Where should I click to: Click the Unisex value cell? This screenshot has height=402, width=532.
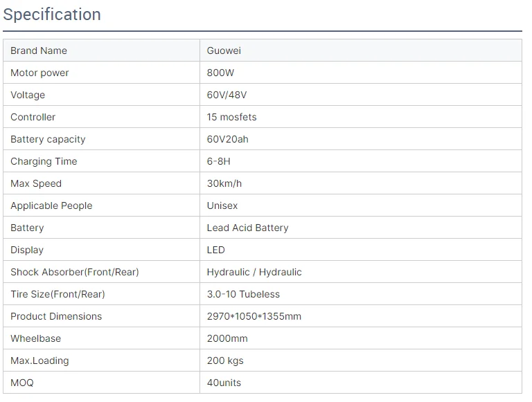tap(222, 205)
